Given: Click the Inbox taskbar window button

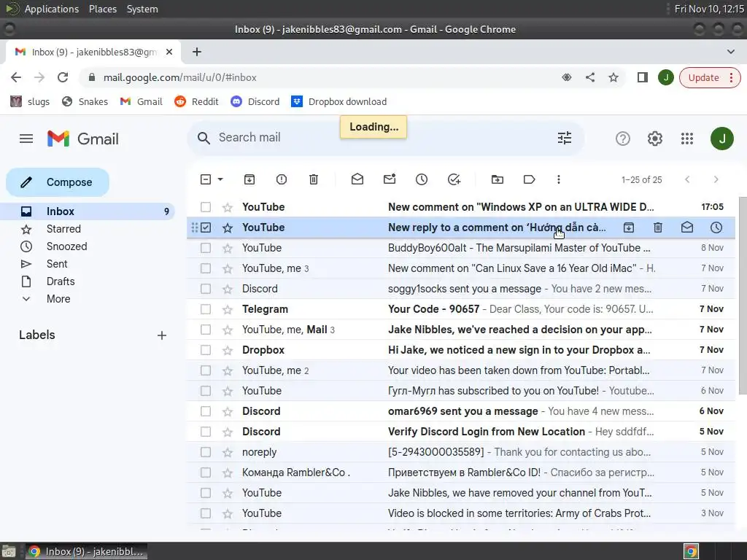Looking at the screenshot, I should coord(86,551).
